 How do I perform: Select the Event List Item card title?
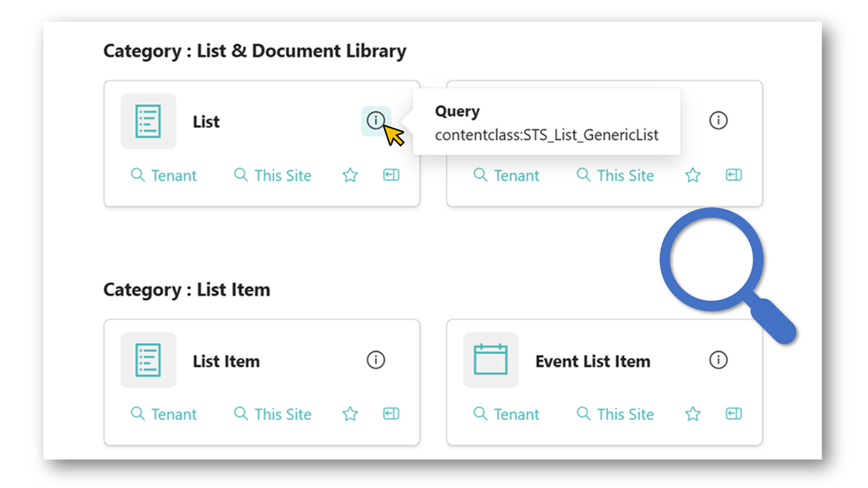click(x=592, y=361)
